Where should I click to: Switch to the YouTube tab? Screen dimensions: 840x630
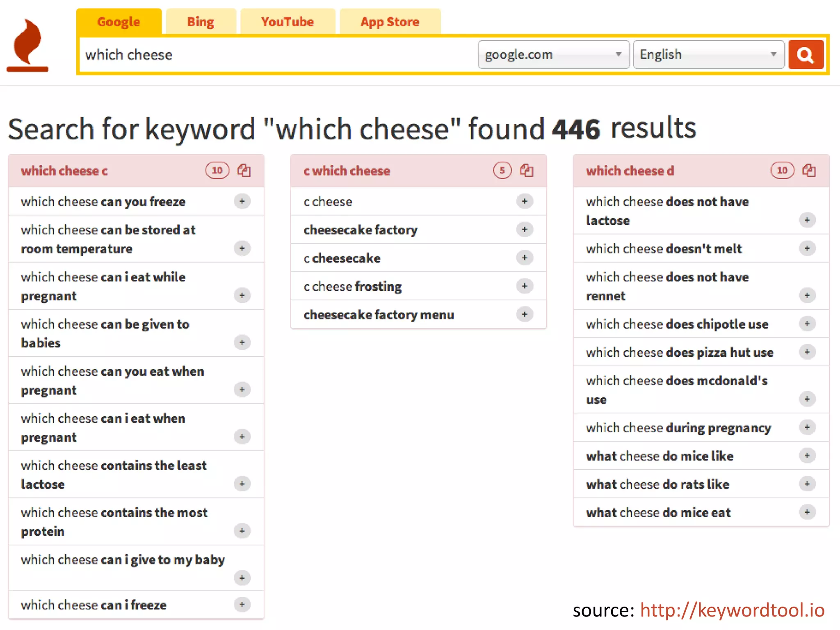287,22
